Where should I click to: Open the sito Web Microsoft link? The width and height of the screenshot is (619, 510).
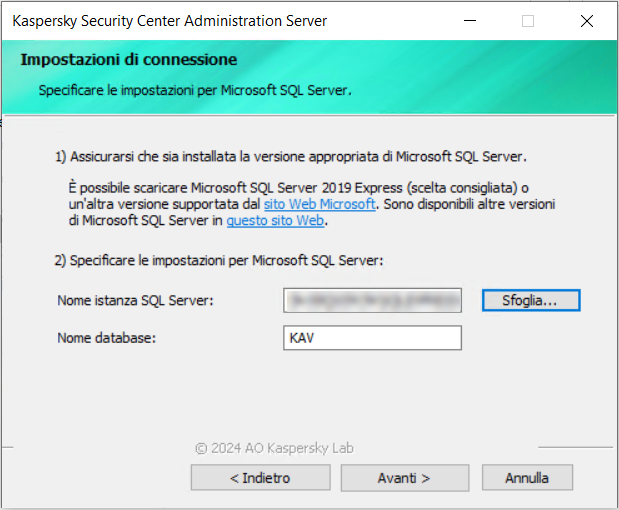pyautogui.click(x=319, y=204)
